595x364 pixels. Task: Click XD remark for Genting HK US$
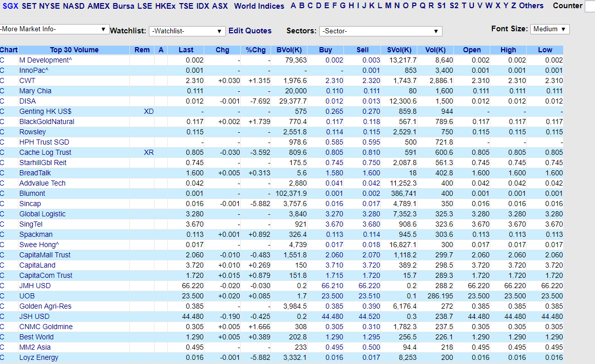149,111
